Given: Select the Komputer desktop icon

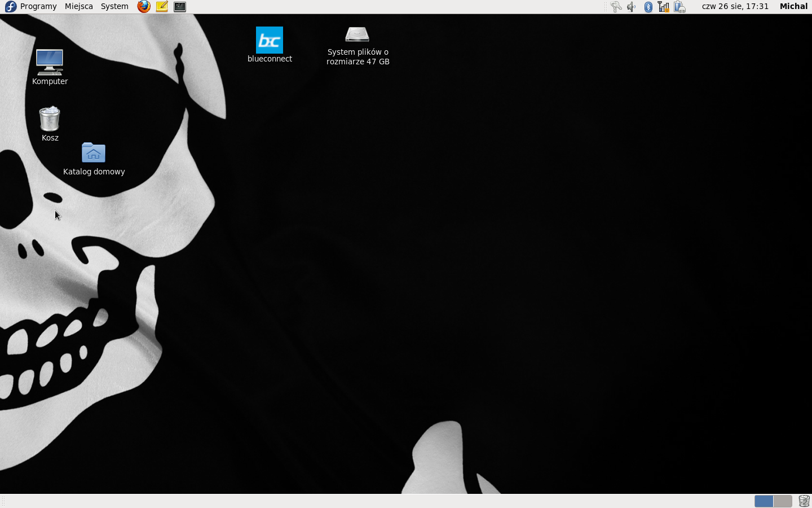Looking at the screenshot, I should [50, 62].
